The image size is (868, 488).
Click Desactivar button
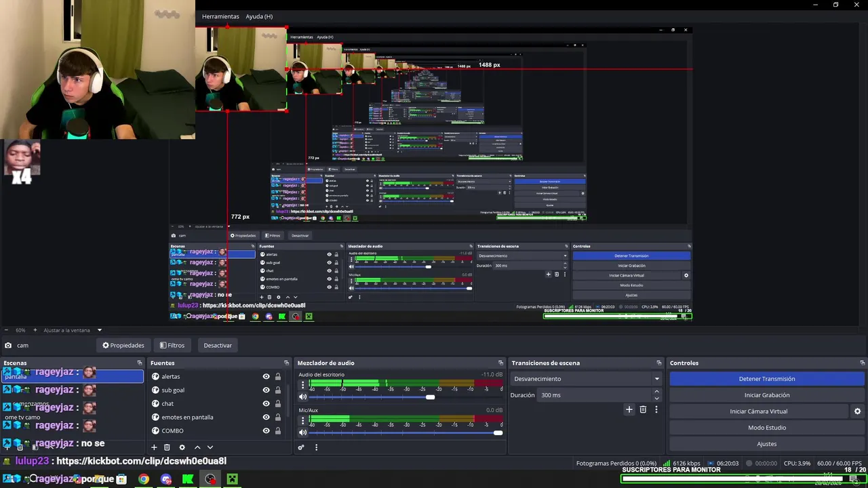pos(218,345)
